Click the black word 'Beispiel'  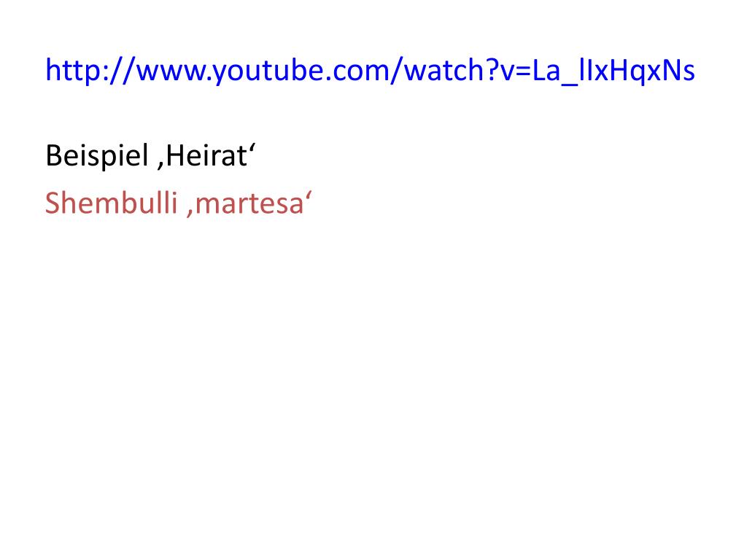click(97, 156)
